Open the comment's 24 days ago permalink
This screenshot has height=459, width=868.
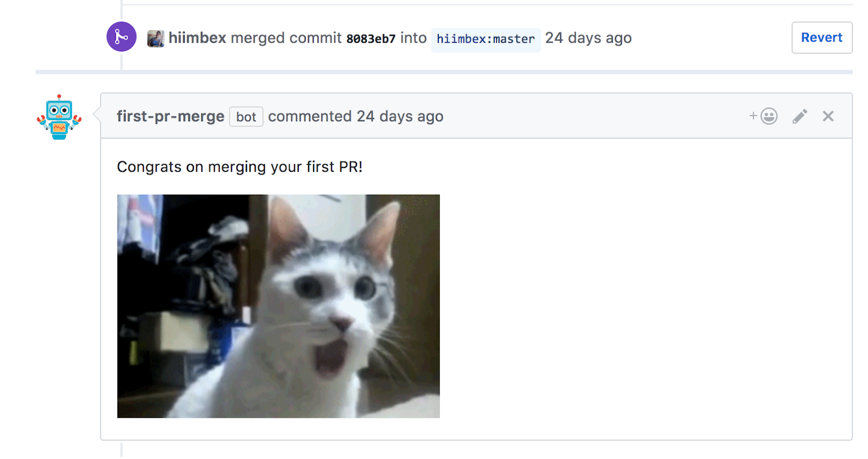(x=400, y=117)
